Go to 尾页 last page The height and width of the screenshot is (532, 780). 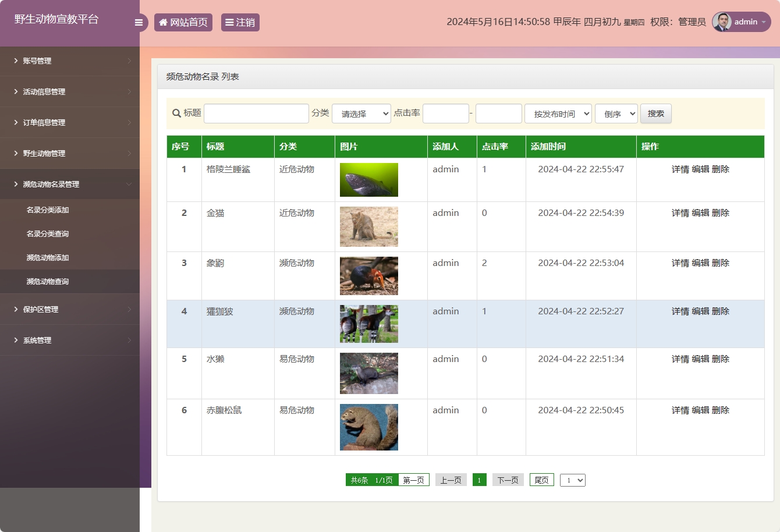tap(541, 480)
